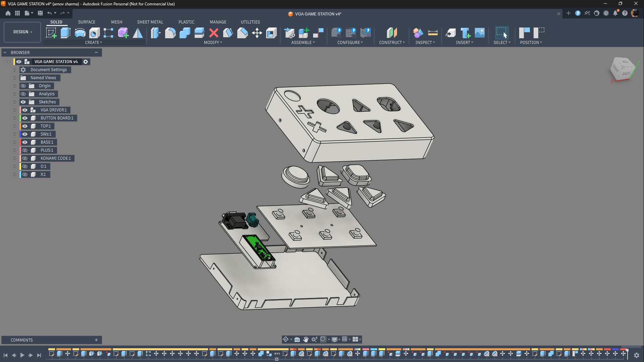Click the Save icon
Screen dimensions: 644x362
coord(40,13)
